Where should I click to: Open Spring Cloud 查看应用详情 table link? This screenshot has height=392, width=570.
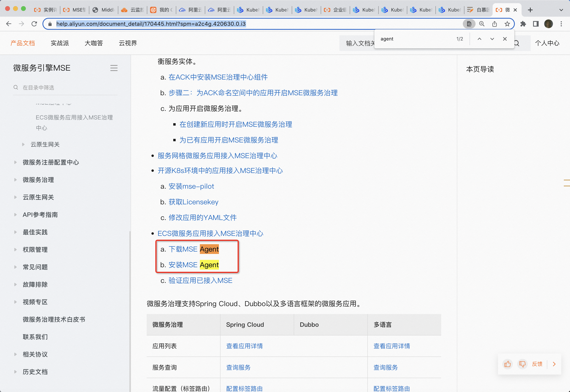[244, 346]
